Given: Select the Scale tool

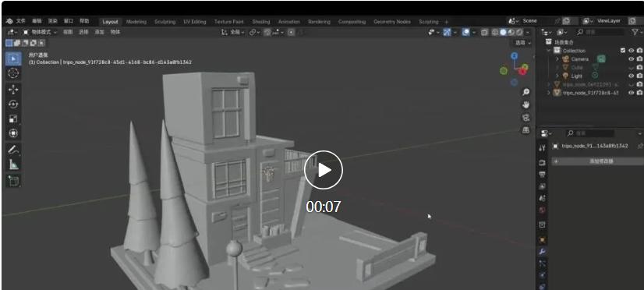Looking at the screenshot, I should point(13,119).
